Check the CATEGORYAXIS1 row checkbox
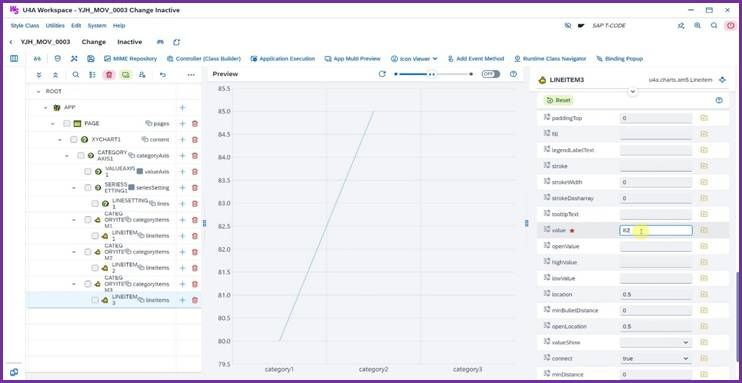 tap(80, 156)
